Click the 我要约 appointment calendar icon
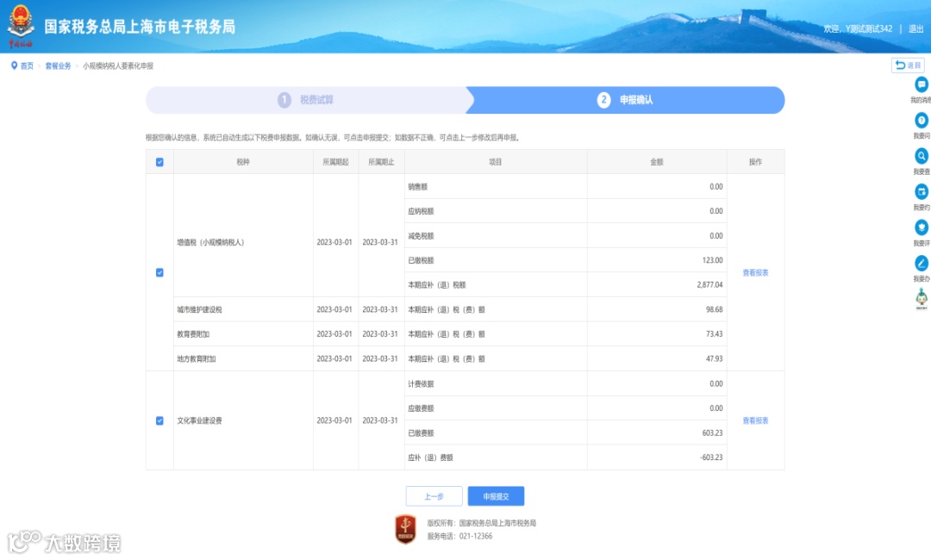931x560 pixels. 921,191
